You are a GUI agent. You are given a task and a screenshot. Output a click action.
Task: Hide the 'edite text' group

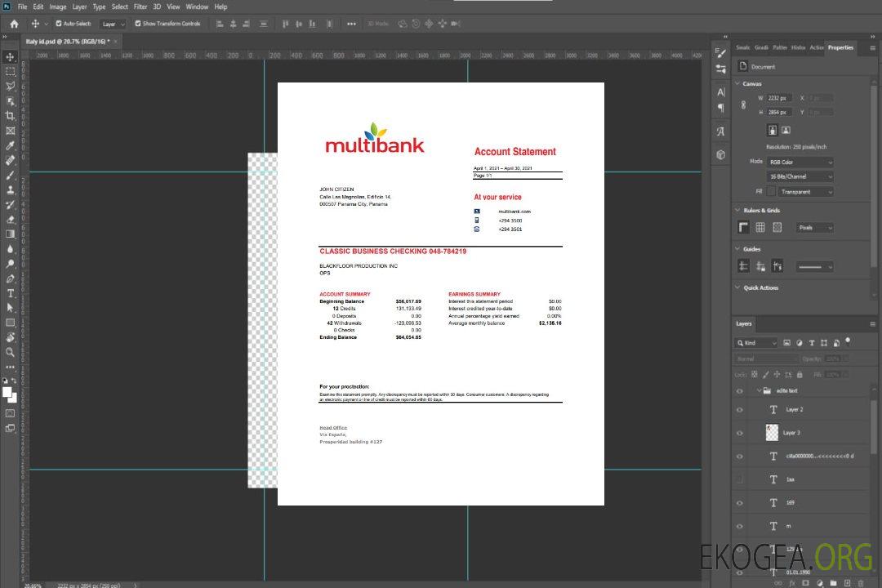coord(740,391)
